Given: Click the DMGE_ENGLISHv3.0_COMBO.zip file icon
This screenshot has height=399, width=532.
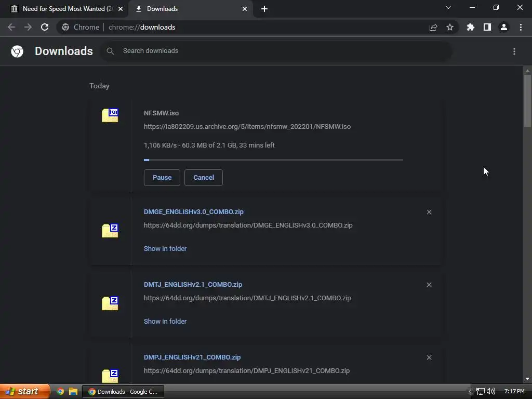Looking at the screenshot, I should (110, 231).
